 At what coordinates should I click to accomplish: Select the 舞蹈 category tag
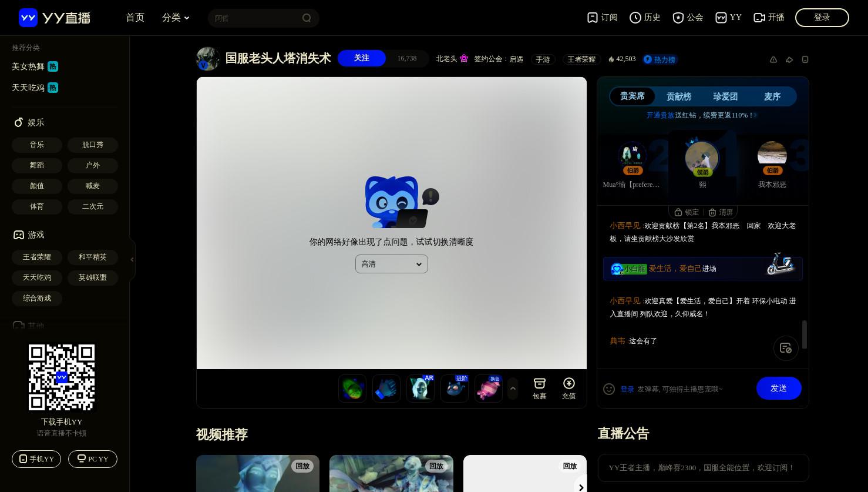tap(37, 165)
